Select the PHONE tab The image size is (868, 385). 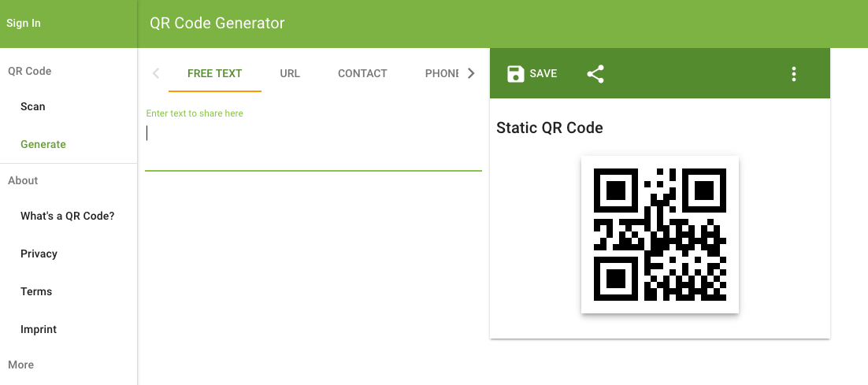point(441,73)
